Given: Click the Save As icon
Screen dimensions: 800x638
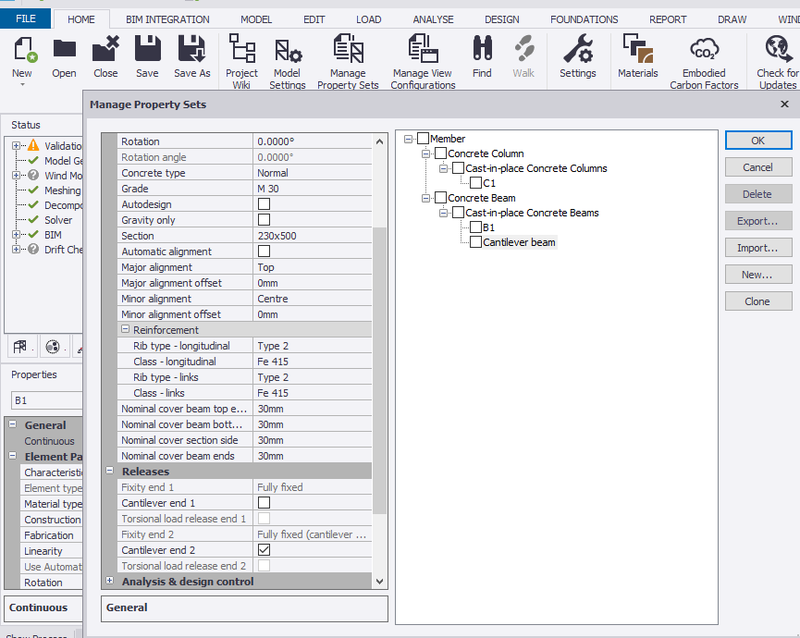Looking at the screenshot, I should pyautogui.click(x=192, y=48).
